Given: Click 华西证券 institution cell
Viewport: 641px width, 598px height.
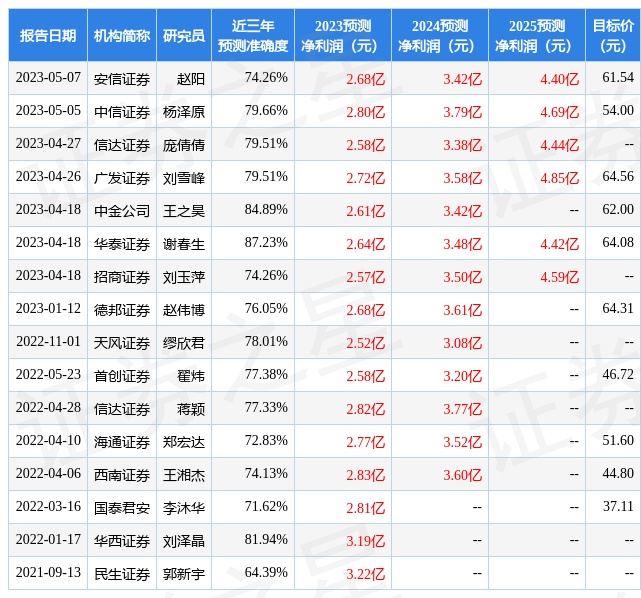Looking at the screenshot, I should pos(122,542).
